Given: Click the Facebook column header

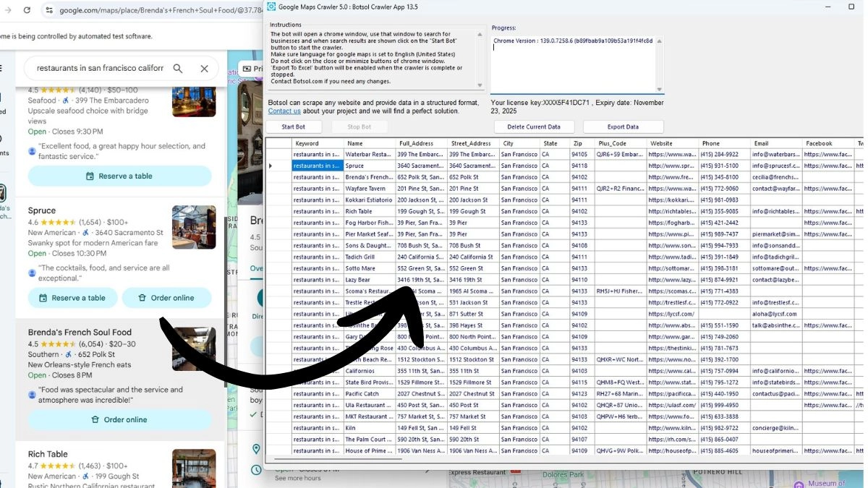Looking at the screenshot, I should click(x=829, y=143).
